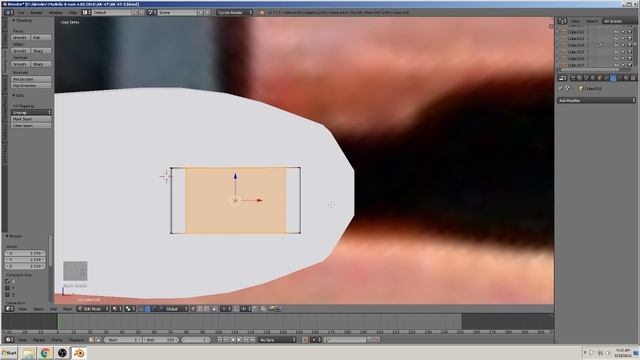The image size is (640, 360).
Task: Open the Render menu
Action: 36,13
